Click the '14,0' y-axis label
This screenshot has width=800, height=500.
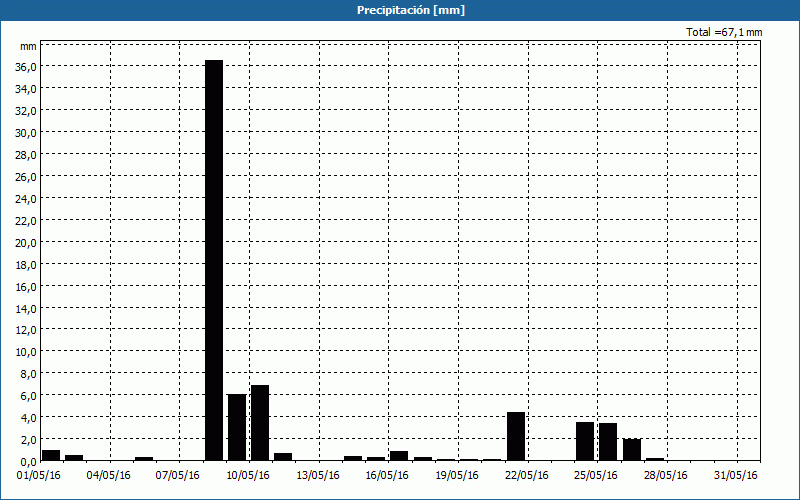click(26, 308)
